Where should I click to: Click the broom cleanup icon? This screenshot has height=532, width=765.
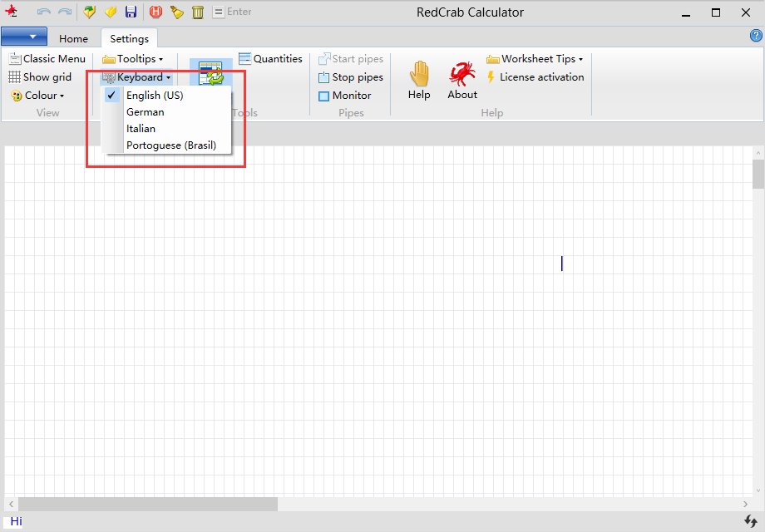176,12
